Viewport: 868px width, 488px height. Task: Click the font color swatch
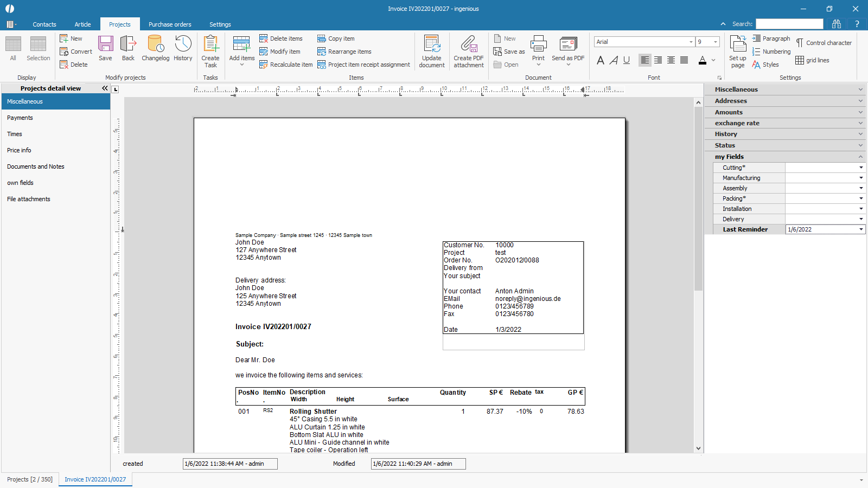pyautogui.click(x=703, y=60)
